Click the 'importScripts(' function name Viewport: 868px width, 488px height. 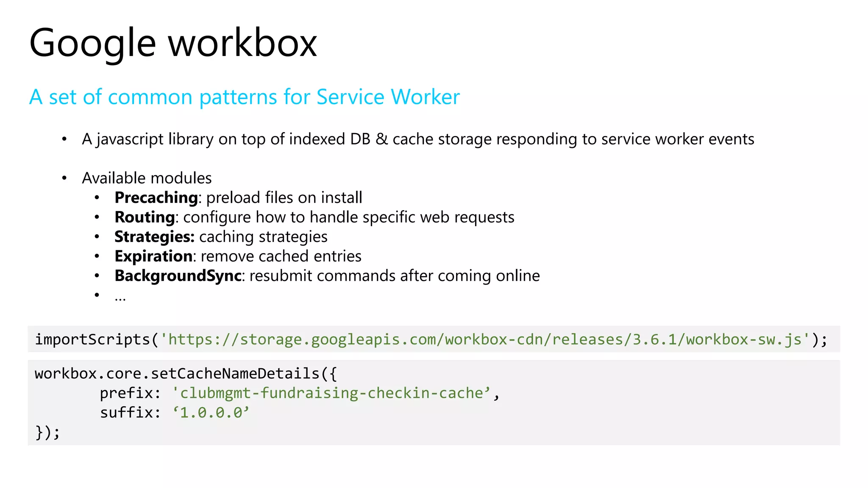click(97, 339)
